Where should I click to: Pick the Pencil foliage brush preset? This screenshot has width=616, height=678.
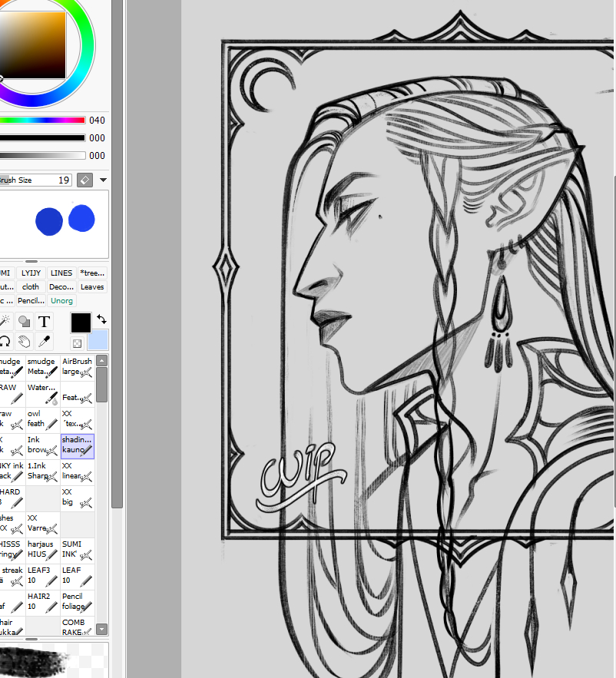coord(78,601)
